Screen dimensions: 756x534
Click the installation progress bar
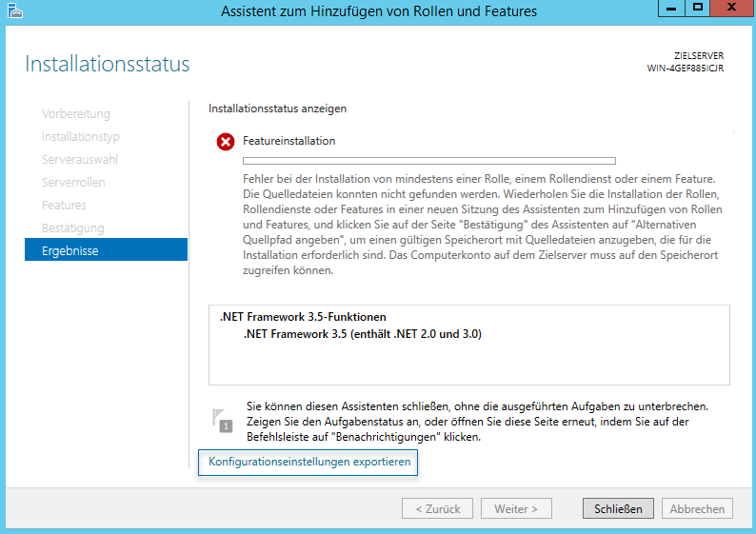429,161
